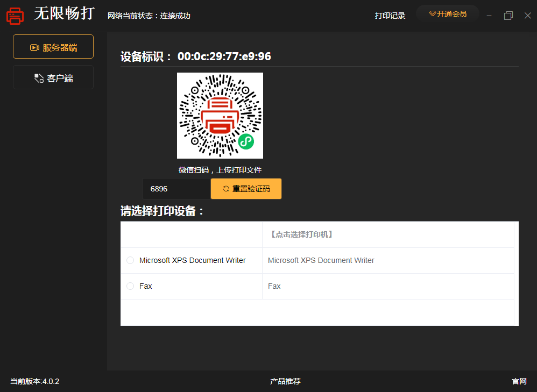Switch to the 服务器端 tab

pyautogui.click(x=53, y=47)
